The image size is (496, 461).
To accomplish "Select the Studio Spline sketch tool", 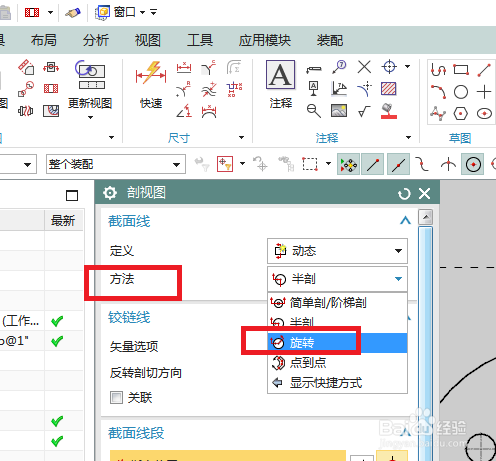I will [x=438, y=114].
